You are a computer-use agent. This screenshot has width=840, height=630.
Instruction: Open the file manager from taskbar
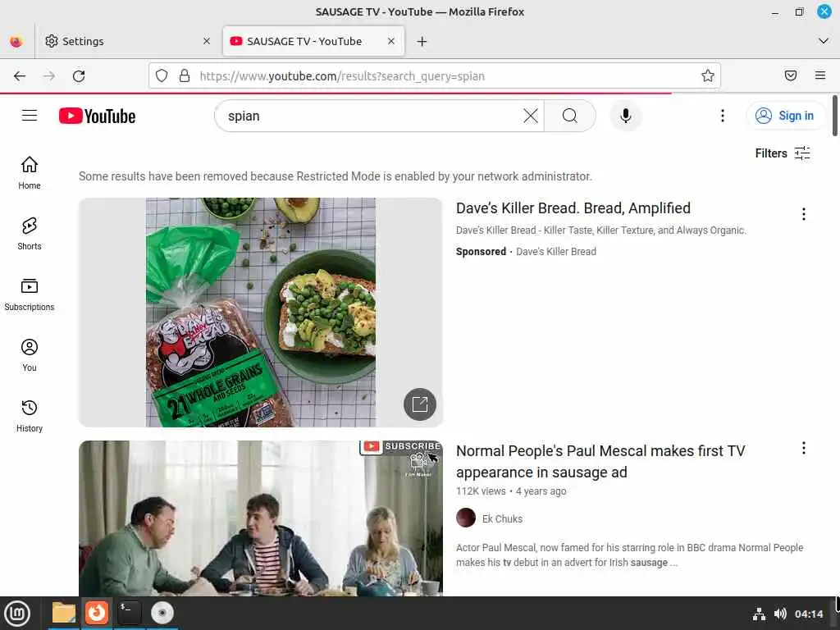click(64, 614)
